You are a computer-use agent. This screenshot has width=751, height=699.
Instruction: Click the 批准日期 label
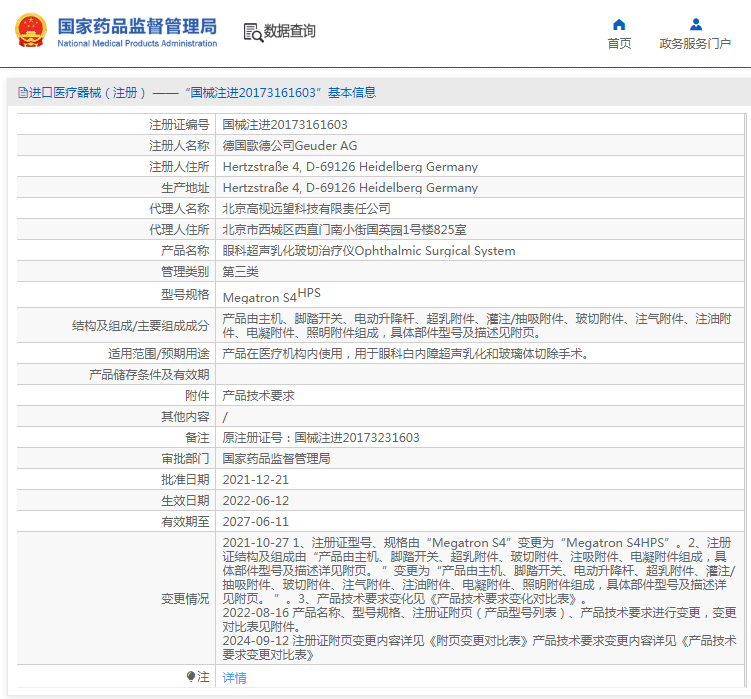[x=185, y=480]
